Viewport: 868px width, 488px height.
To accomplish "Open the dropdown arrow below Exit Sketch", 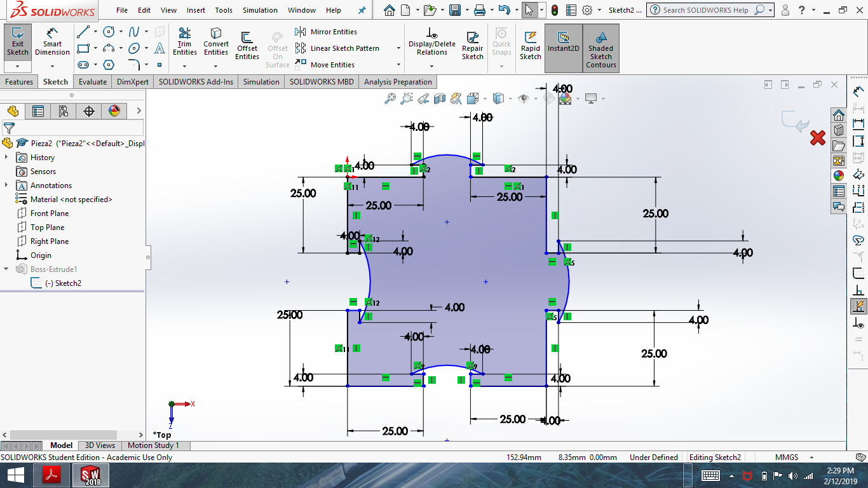I will [18, 65].
